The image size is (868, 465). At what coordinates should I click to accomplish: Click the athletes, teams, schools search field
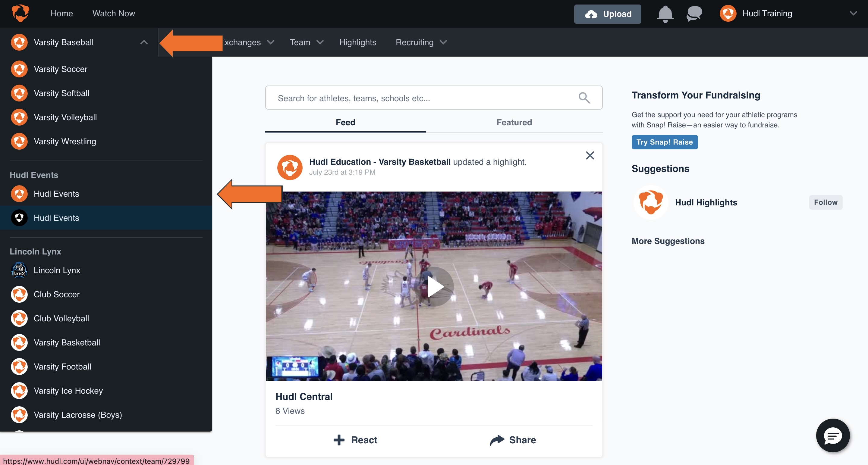point(434,98)
